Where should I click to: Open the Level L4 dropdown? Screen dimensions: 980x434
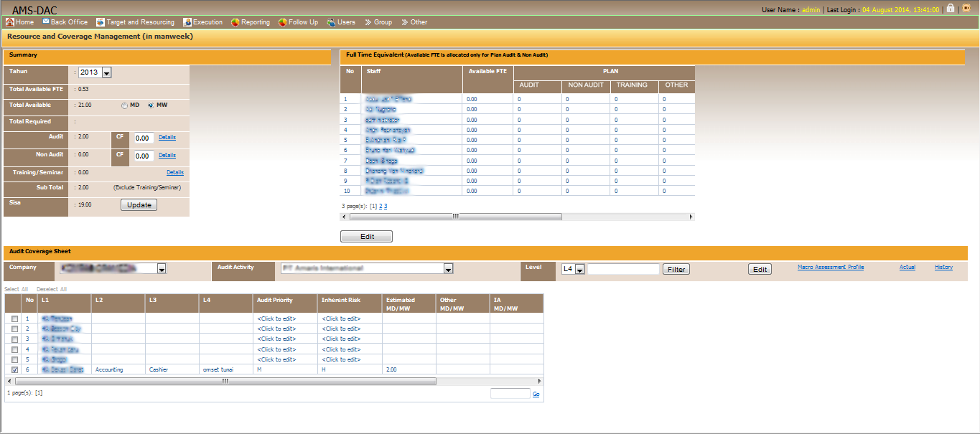pyautogui.click(x=580, y=270)
